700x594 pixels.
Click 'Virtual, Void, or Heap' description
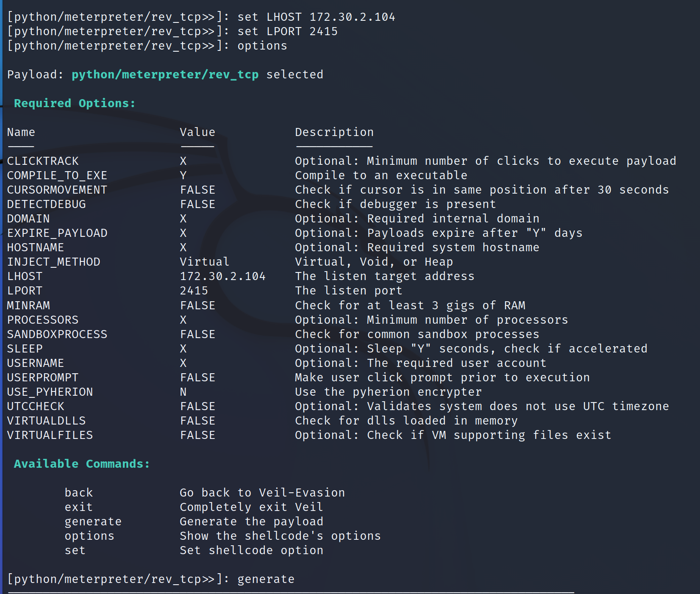pos(374,262)
